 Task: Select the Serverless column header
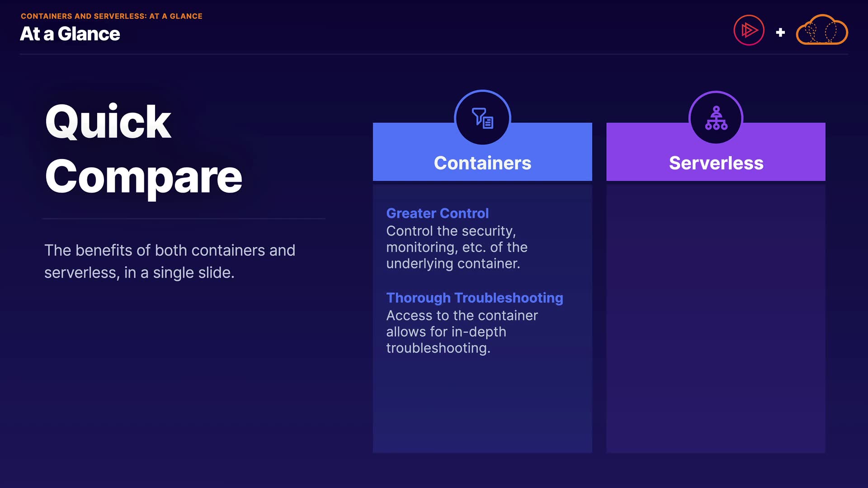point(716,163)
